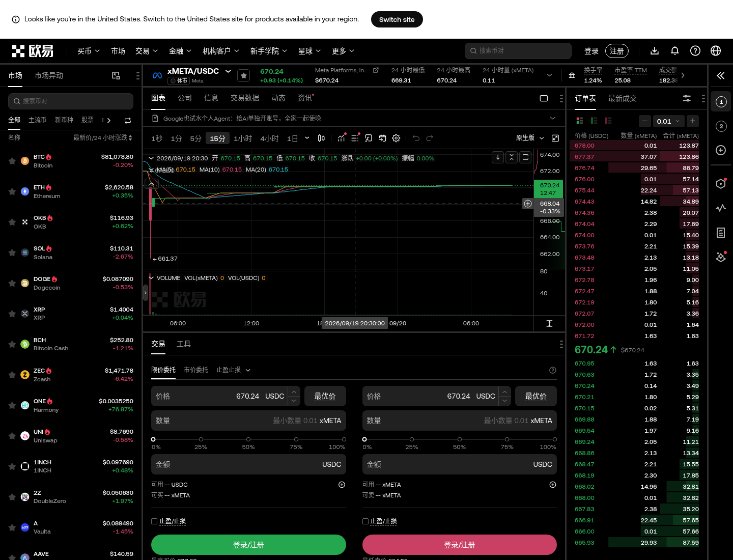Open the help question-mark icon
The width and height of the screenshot is (733, 560).
click(x=695, y=51)
